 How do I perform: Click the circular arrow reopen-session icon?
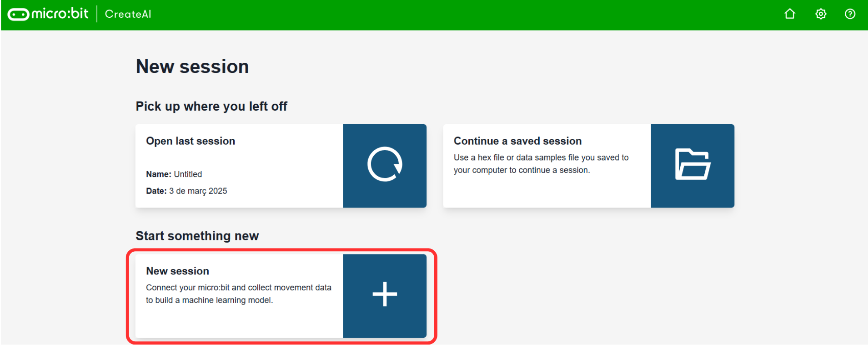(x=385, y=165)
